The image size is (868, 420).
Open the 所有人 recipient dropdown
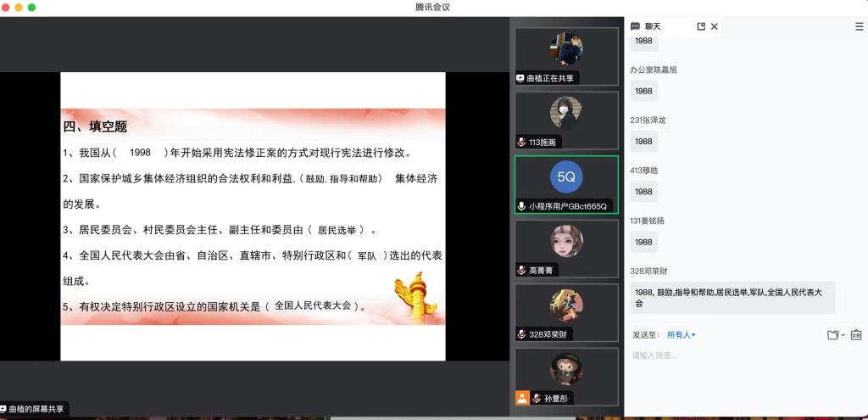coord(681,335)
